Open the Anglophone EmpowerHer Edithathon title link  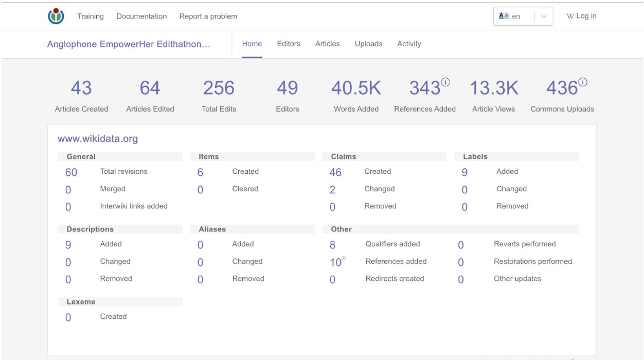129,44
